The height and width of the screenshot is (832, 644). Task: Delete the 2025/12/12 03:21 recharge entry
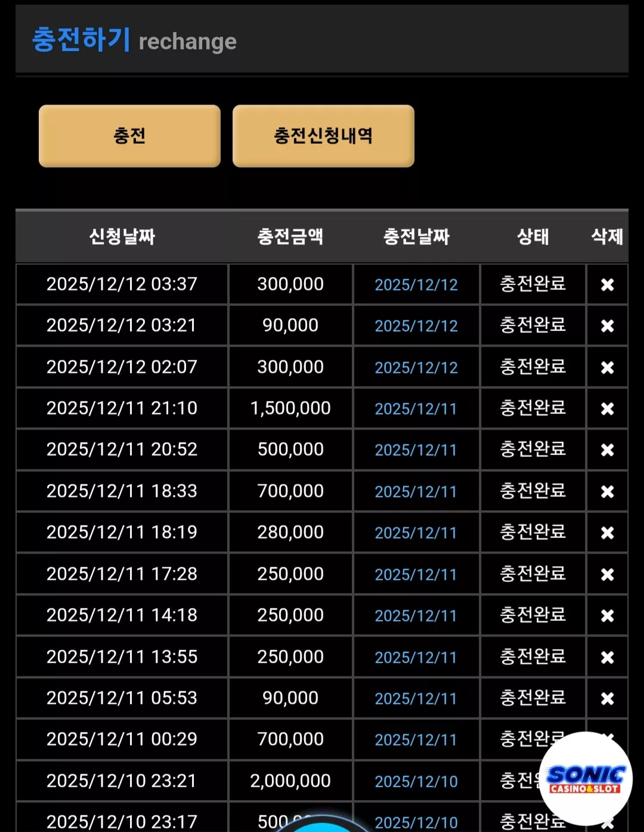(x=607, y=326)
